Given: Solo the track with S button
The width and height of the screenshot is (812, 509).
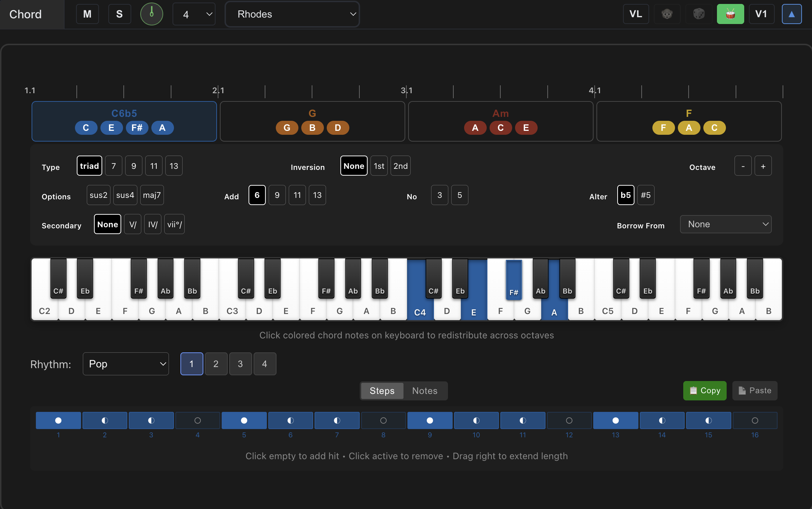Looking at the screenshot, I should point(119,14).
